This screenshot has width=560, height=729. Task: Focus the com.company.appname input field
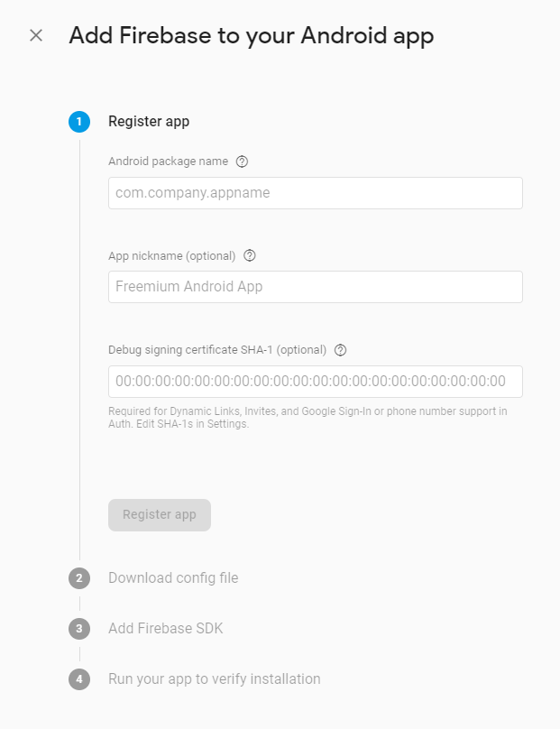tap(316, 193)
